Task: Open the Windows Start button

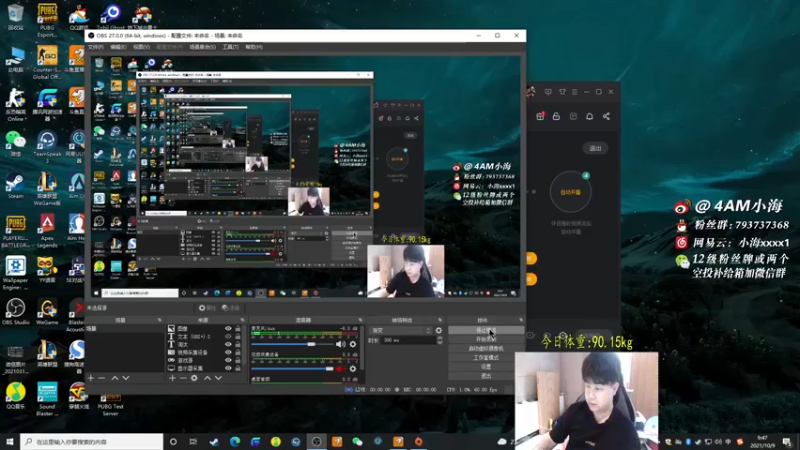Action: click(x=10, y=442)
